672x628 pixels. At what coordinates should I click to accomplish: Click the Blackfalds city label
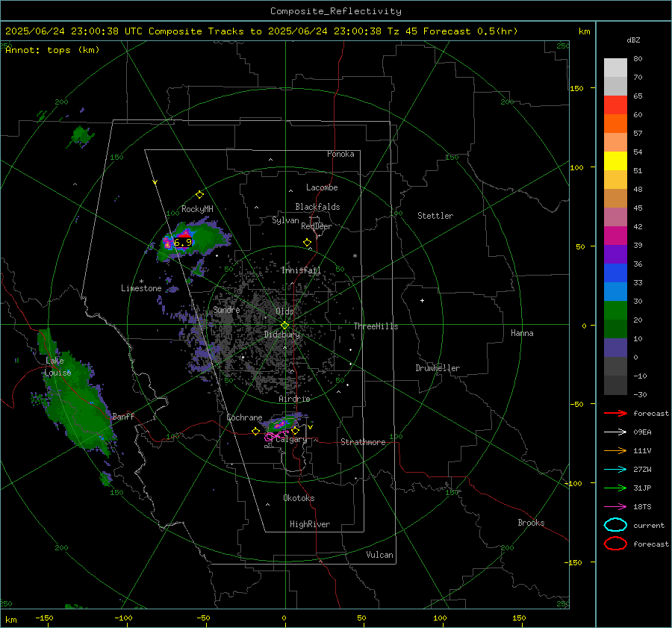(x=317, y=207)
